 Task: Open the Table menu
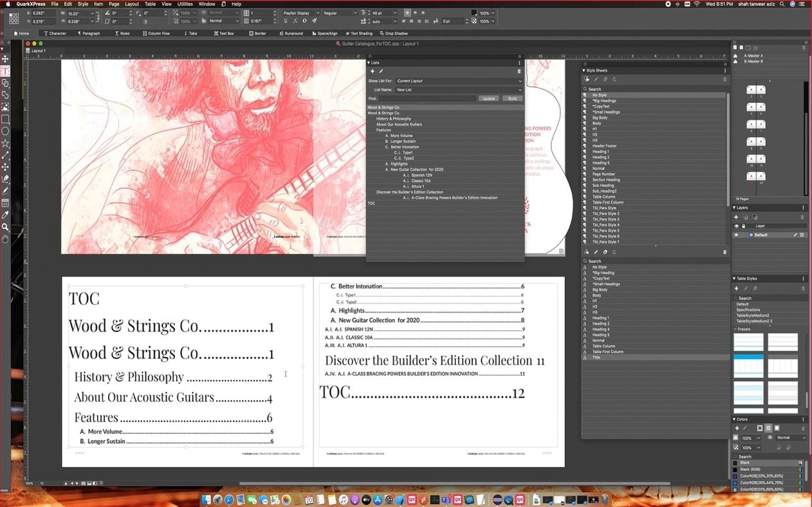pos(150,4)
